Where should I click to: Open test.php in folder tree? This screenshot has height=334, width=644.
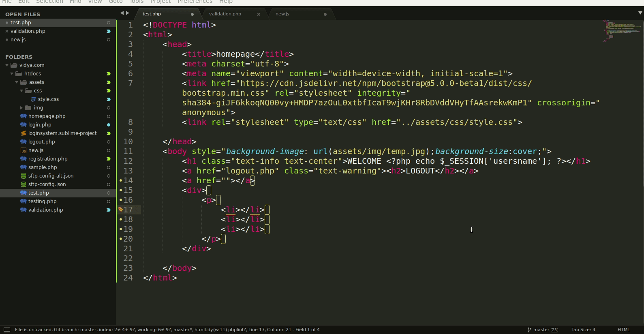coord(58,193)
